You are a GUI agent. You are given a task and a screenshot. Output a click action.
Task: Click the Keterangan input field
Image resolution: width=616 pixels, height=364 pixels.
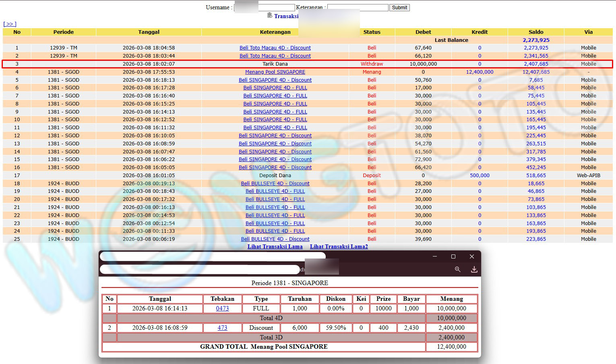[x=358, y=8]
